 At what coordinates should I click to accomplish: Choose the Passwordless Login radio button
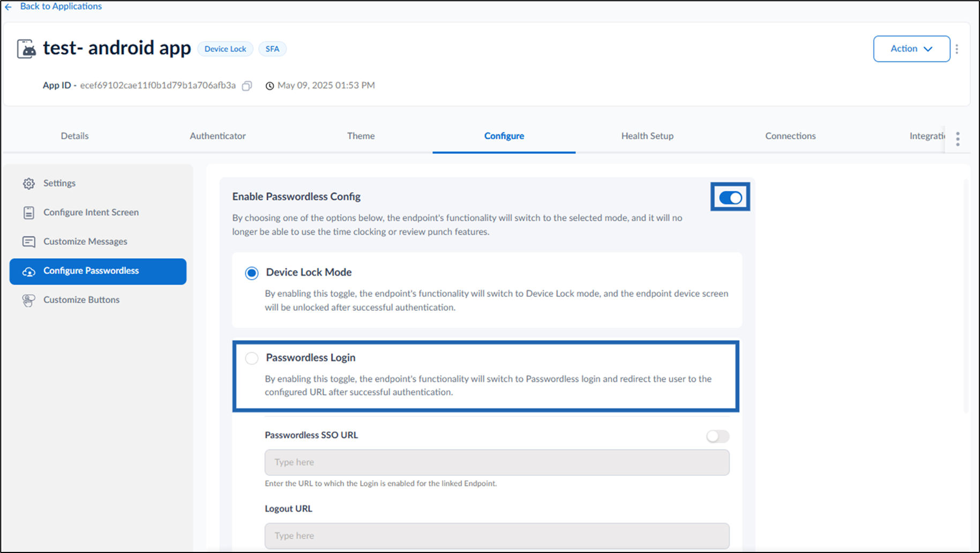coord(251,358)
